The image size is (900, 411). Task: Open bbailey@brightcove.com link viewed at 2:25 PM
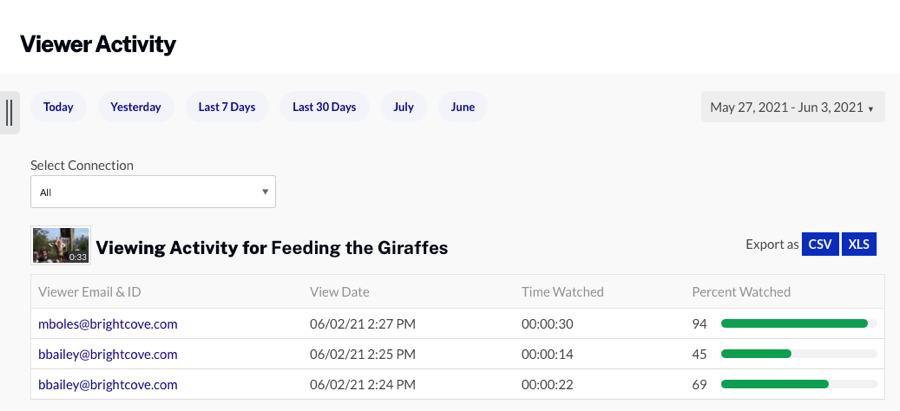[x=108, y=354]
